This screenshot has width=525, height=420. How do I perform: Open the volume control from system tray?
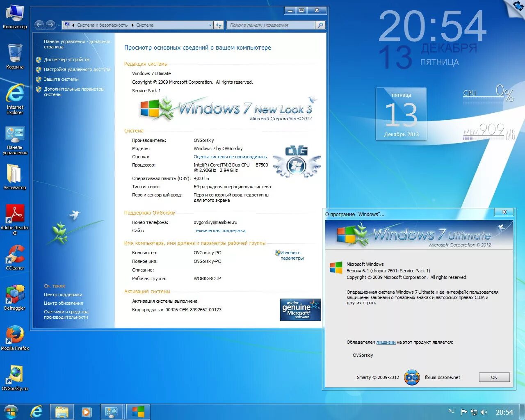pyautogui.click(x=484, y=412)
